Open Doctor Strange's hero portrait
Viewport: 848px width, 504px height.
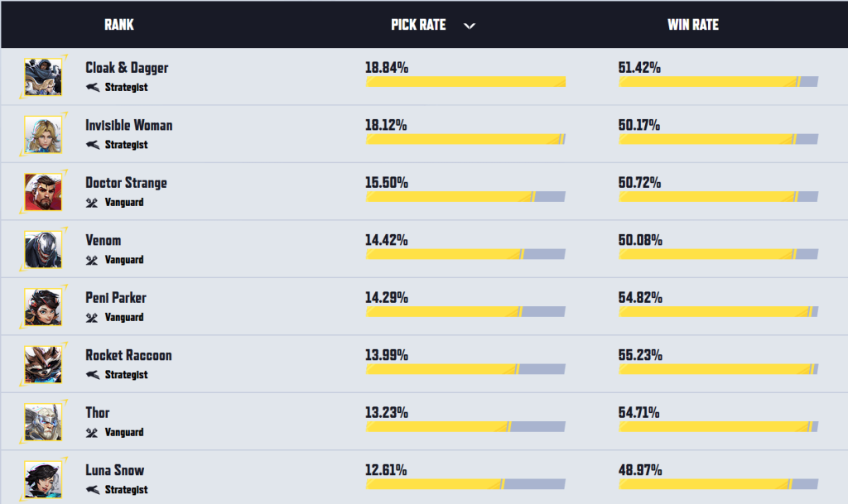click(x=43, y=192)
